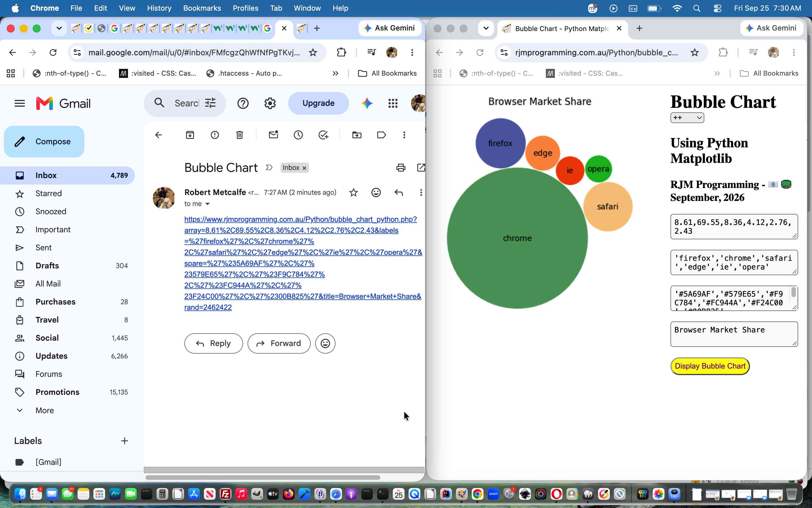Open the Profiles menu
The height and width of the screenshot is (508, 812).
(x=246, y=8)
